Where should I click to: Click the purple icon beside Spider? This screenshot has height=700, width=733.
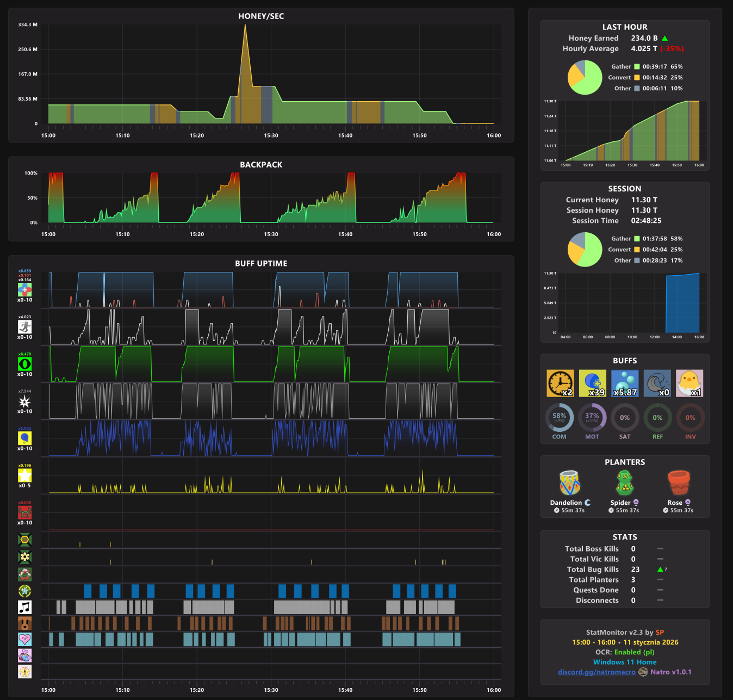pyautogui.click(x=636, y=503)
